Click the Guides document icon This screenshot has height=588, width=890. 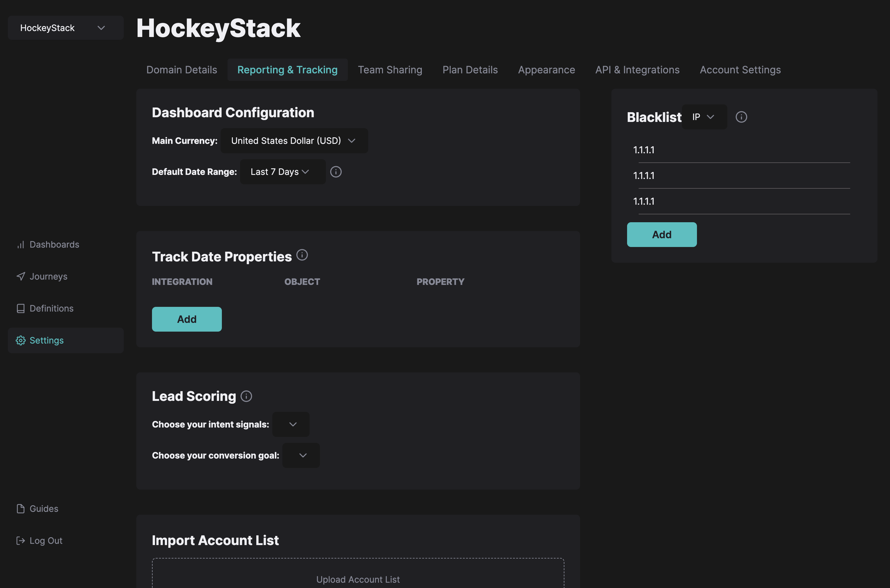point(21,508)
